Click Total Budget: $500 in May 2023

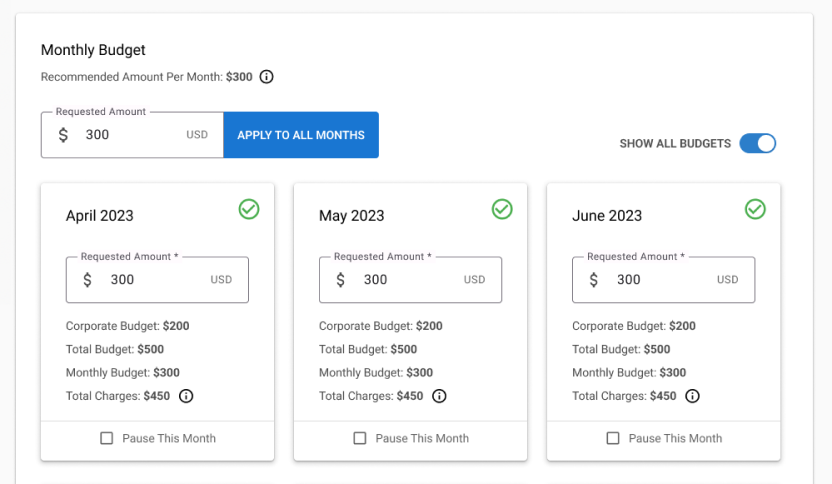point(368,349)
